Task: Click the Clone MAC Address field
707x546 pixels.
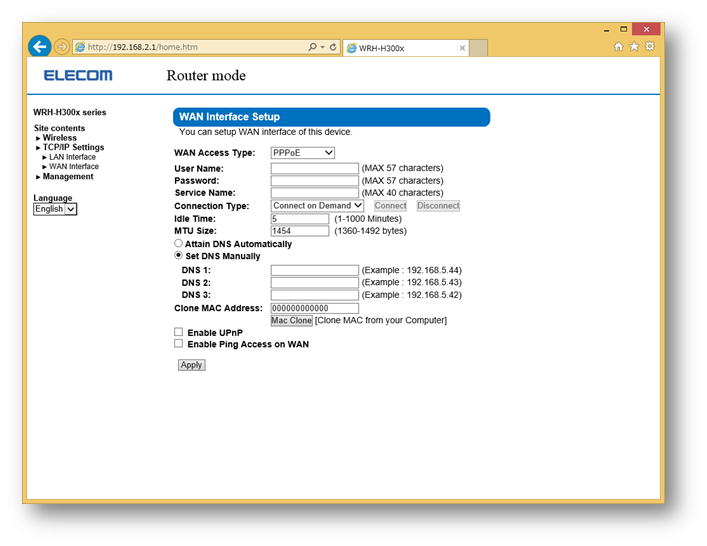Action: (x=315, y=308)
